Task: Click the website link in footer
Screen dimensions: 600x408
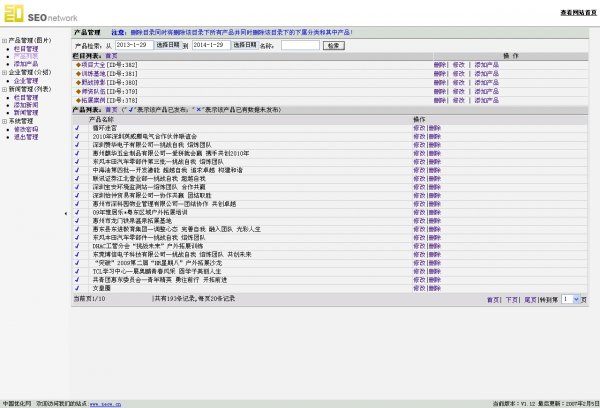Action: [105, 404]
